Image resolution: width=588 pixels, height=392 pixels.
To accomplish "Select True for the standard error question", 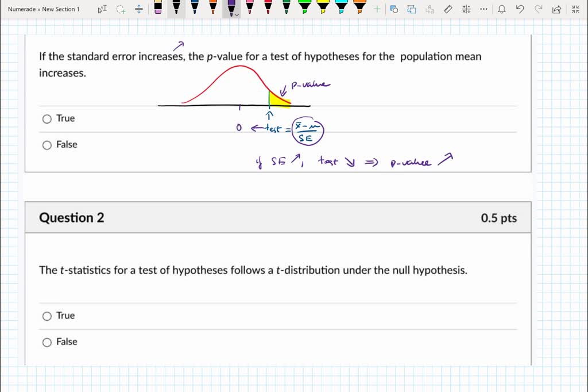I will [x=47, y=118].
